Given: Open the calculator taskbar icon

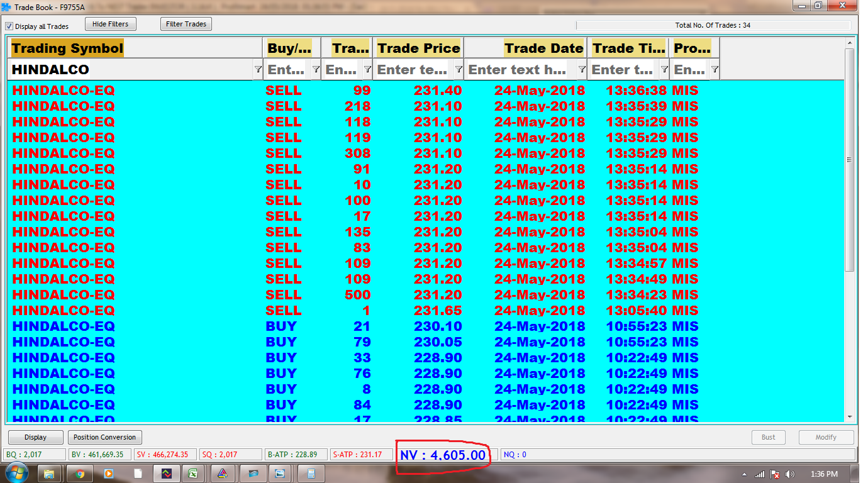Looking at the screenshot, I should coord(311,473).
